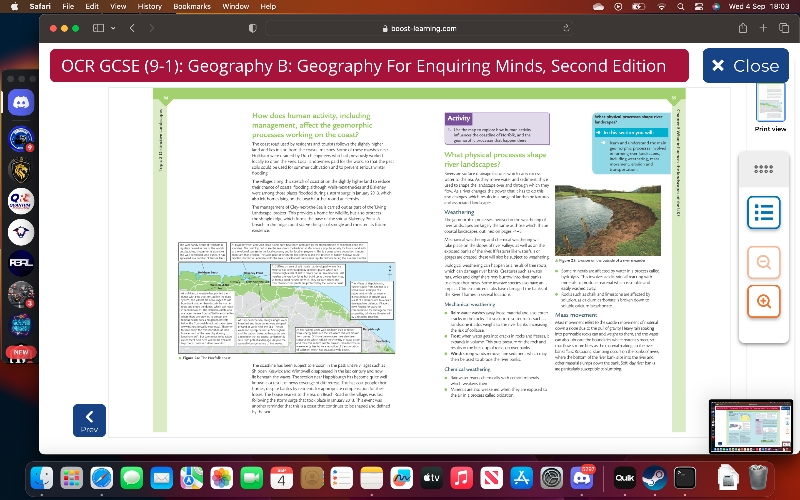This screenshot has height=500, width=800.
Task: Open the screenshot preview thumbnail
Action: point(750,426)
